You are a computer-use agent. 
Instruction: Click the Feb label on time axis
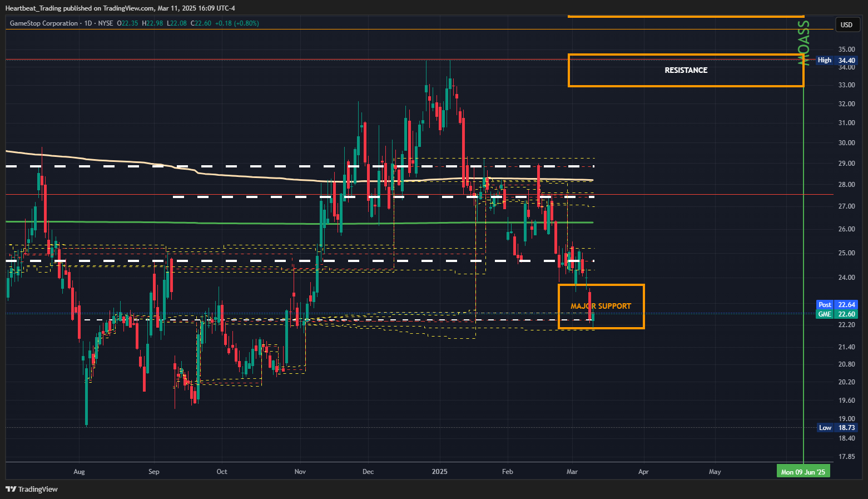click(x=508, y=472)
